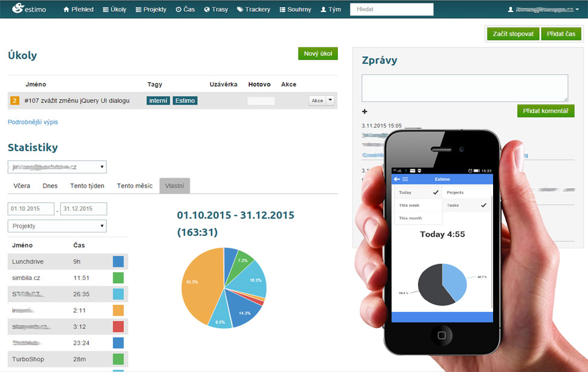This screenshot has height=372, width=588.
Task: Select the checked Tasks option on the phone
Action: tap(467, 206)
